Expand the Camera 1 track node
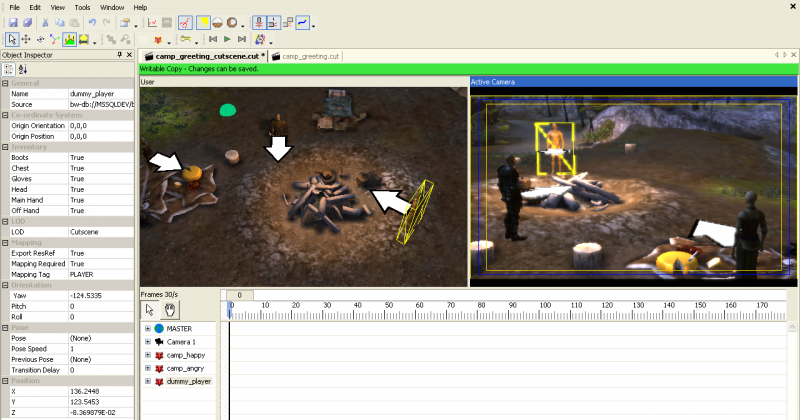 pos(148,342)
